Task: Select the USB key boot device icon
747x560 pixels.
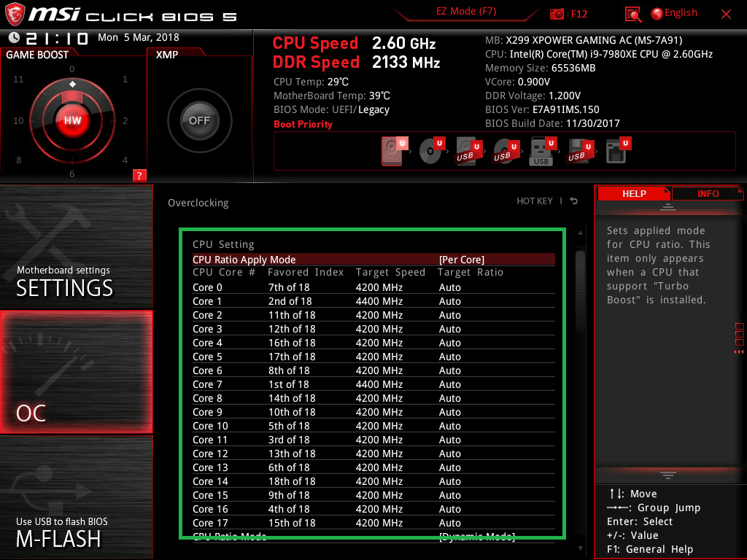Action: click(543, 151)
